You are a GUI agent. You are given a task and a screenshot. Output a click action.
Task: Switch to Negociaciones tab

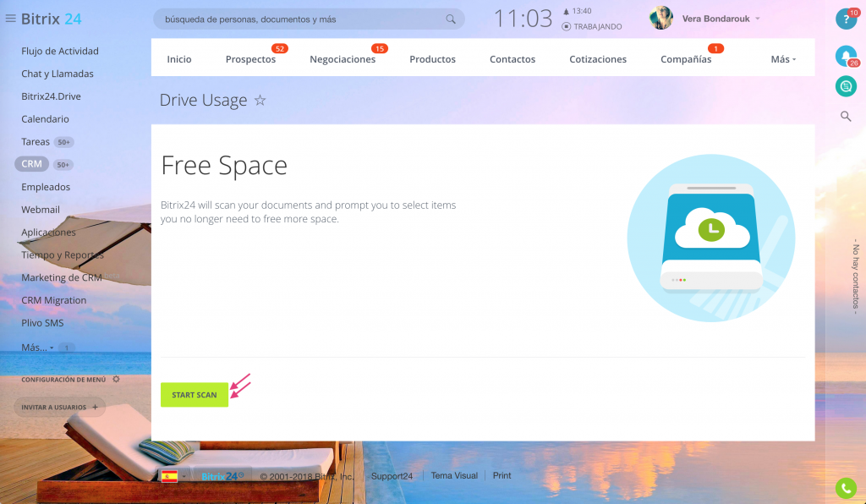tap(343, 59)
